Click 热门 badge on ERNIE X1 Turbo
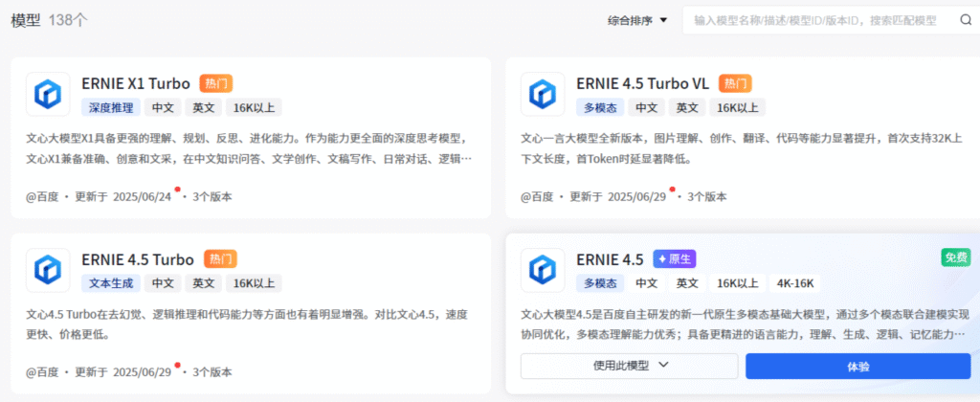980x402 pixels. pos(216,83)
